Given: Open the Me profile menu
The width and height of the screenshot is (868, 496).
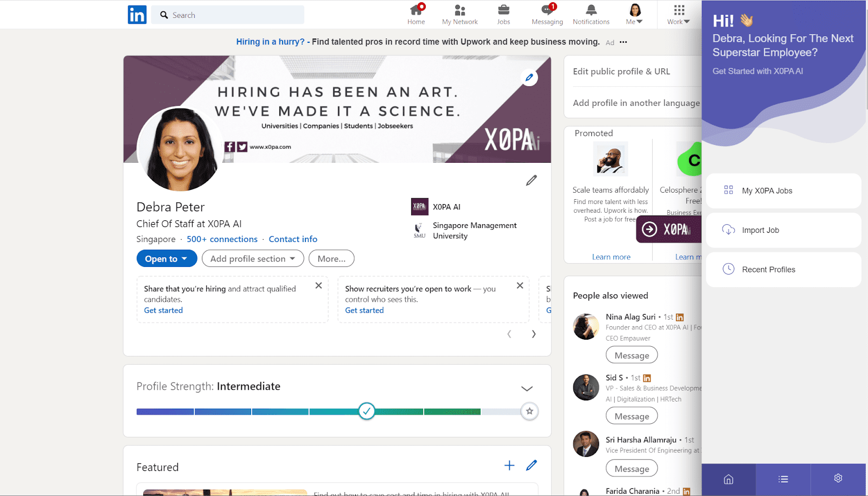Looking at the screenshot, I should [x=634, y=15].
